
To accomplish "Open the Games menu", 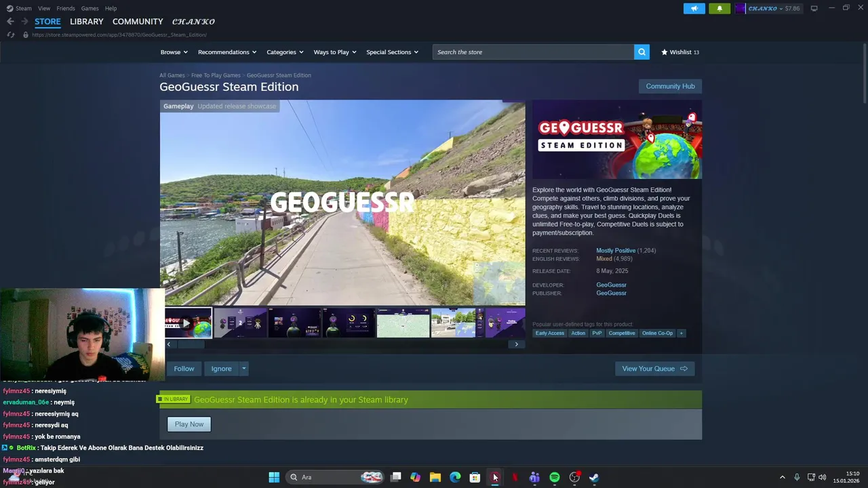I will (90, 8).
